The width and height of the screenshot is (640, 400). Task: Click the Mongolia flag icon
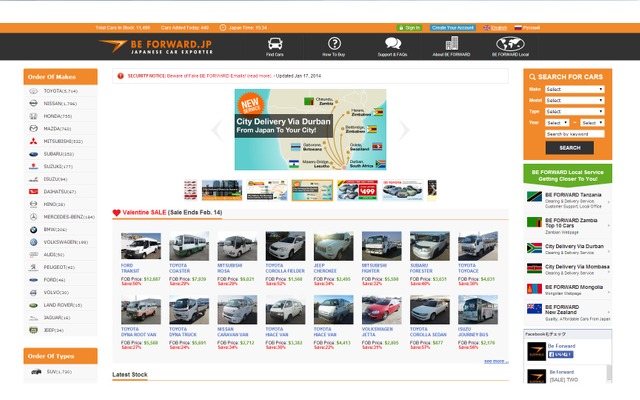(x=534, y=289)
